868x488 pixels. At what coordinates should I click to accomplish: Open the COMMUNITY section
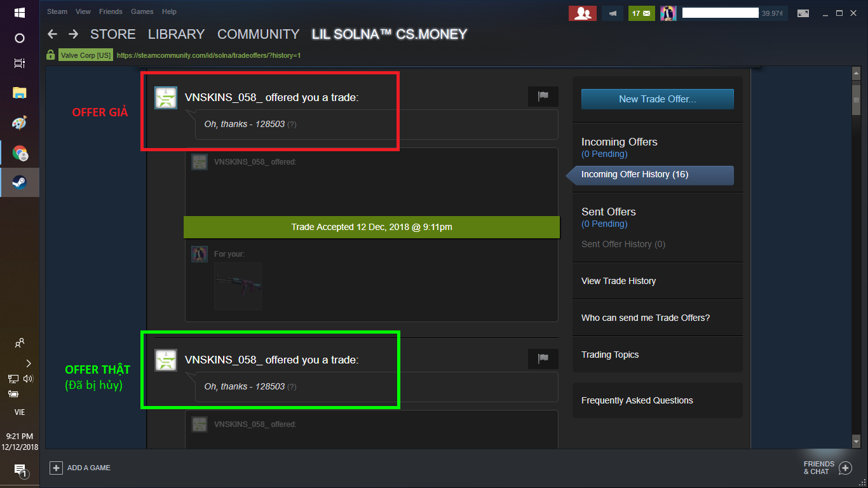(258, 34)
